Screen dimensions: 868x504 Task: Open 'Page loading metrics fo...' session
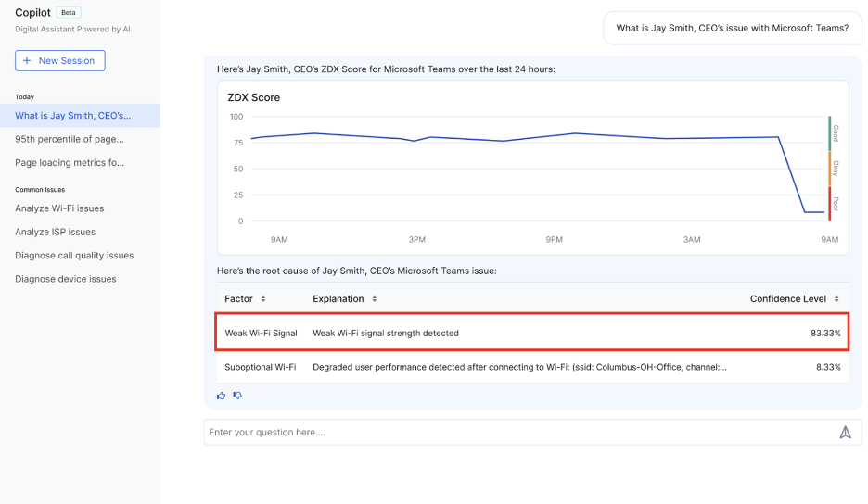point(70,162)
